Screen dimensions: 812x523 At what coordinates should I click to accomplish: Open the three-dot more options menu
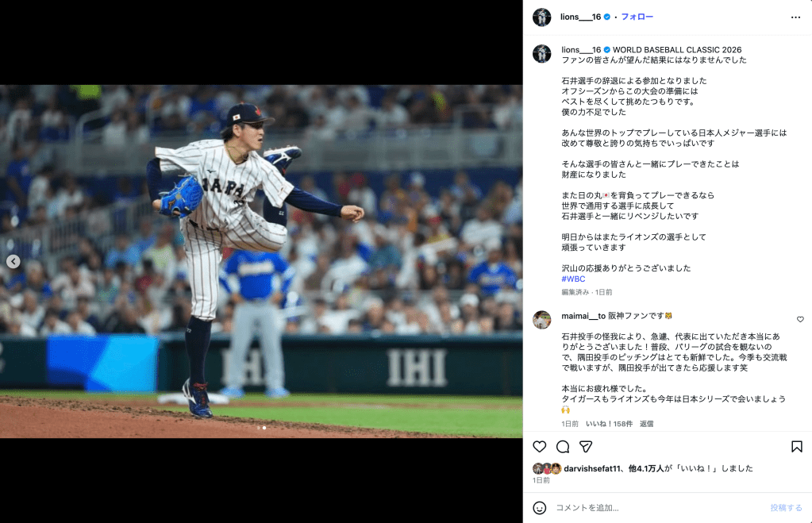point(795,17)
